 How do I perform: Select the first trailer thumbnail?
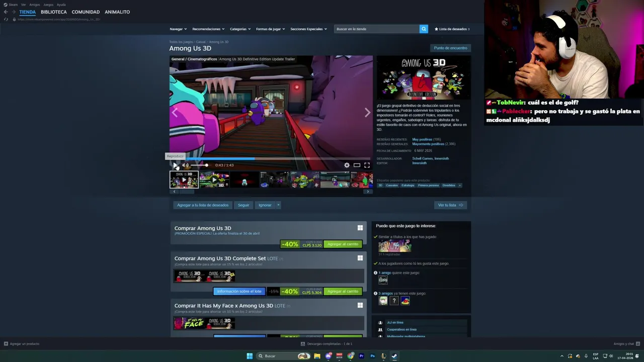point(184,179)
